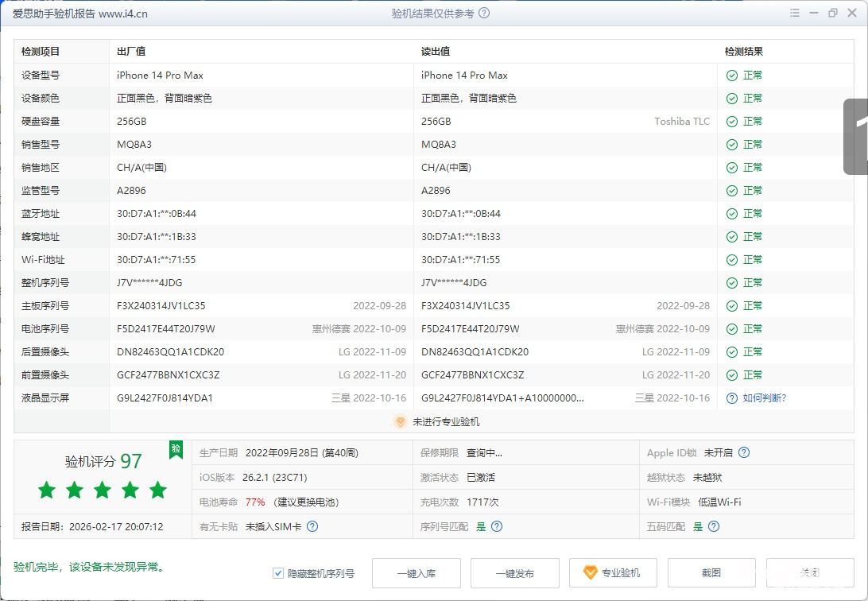Image resolution: width=868 pixels, height=601 pixels.
Task: Click the 检测结果 column header
Action: tap(744, 52)
